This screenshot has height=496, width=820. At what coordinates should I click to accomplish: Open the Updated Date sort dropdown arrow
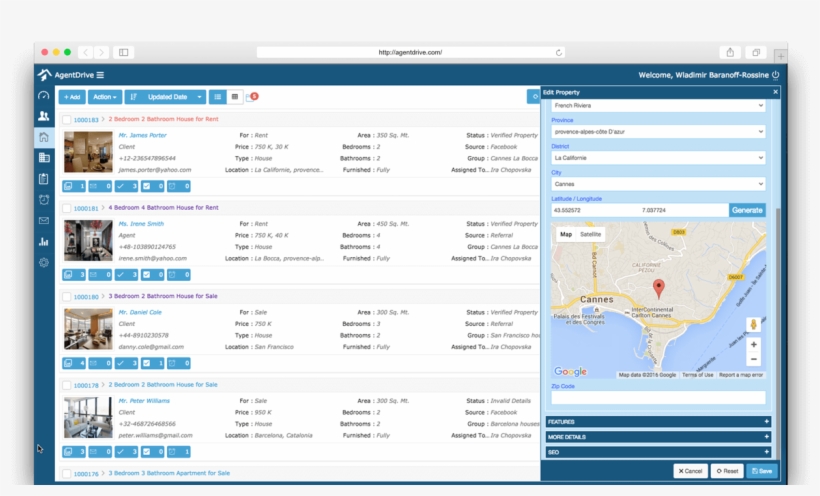[199, 97]
